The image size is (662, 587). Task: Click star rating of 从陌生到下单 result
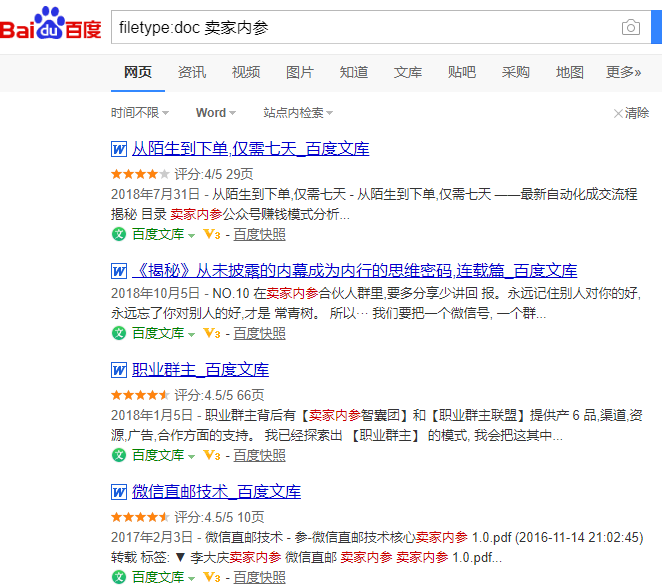(140, 174)
